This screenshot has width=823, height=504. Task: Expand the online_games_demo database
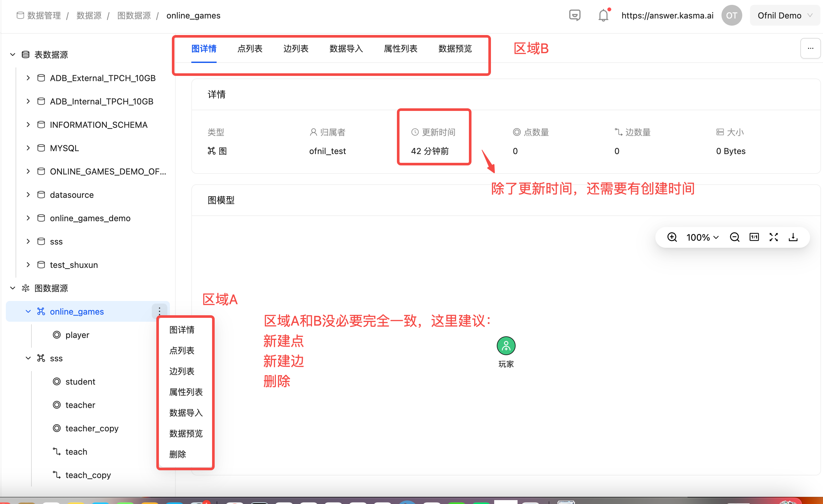pyautogui.click(x=29, y=218)
